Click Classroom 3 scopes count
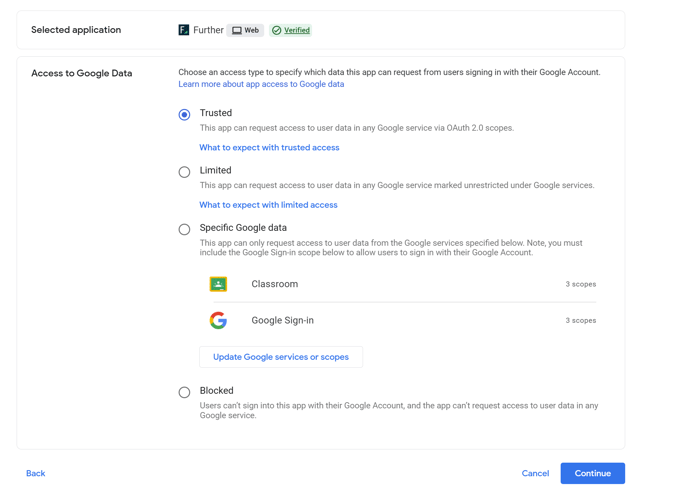688x500 pixels. point(580,284)
